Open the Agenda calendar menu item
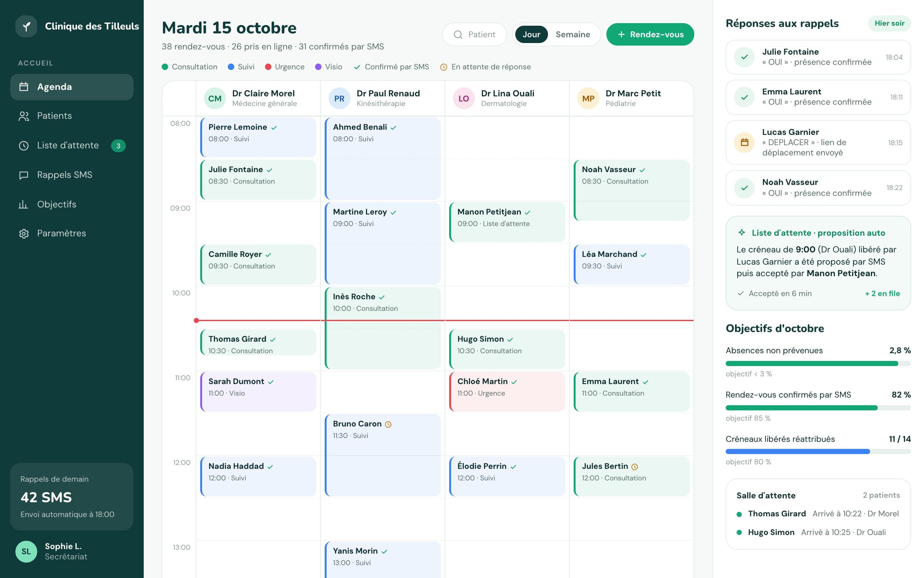Viewport: 924px width, 578px height. [x=72, y=87]
